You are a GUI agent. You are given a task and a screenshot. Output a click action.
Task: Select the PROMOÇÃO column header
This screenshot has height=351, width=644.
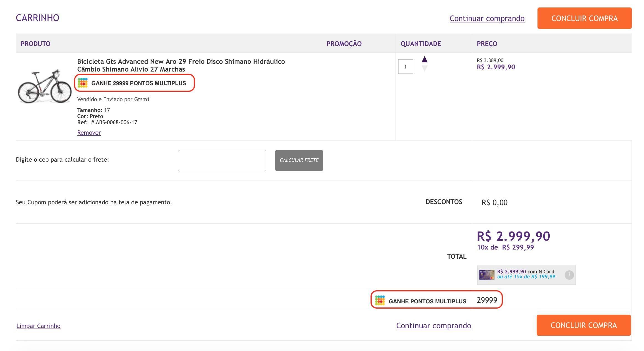pos(344,44)
